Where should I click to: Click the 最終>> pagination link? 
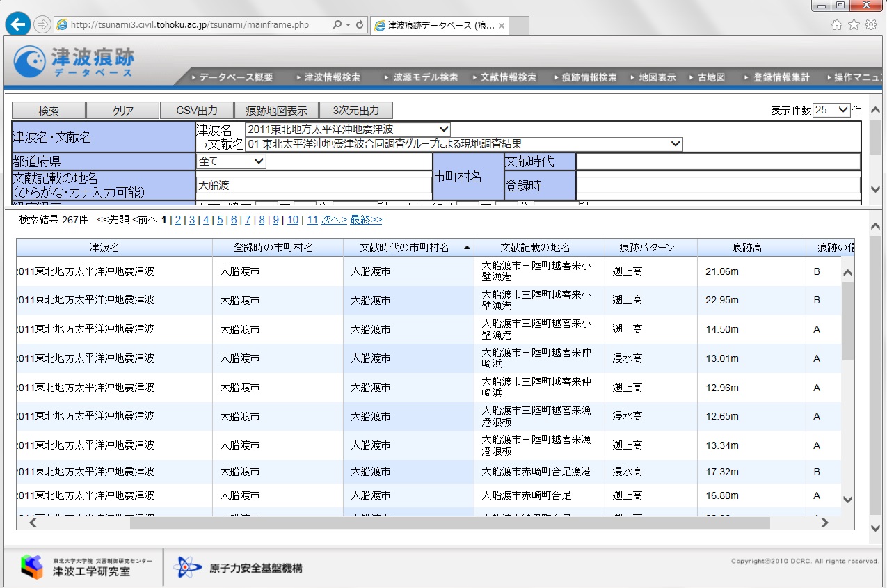tap(366, 220)
